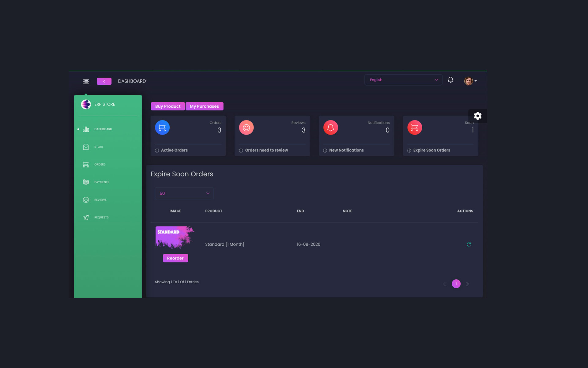Click the Requests sidebar icon
The width and height of the screenshot is (588, 368).
click(86, 217)
